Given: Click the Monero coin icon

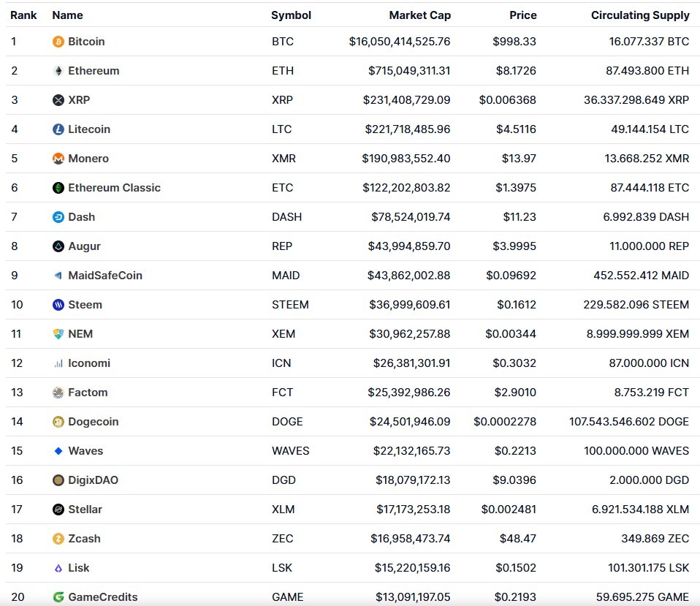Looking at the screenshot, I should 58,159.
